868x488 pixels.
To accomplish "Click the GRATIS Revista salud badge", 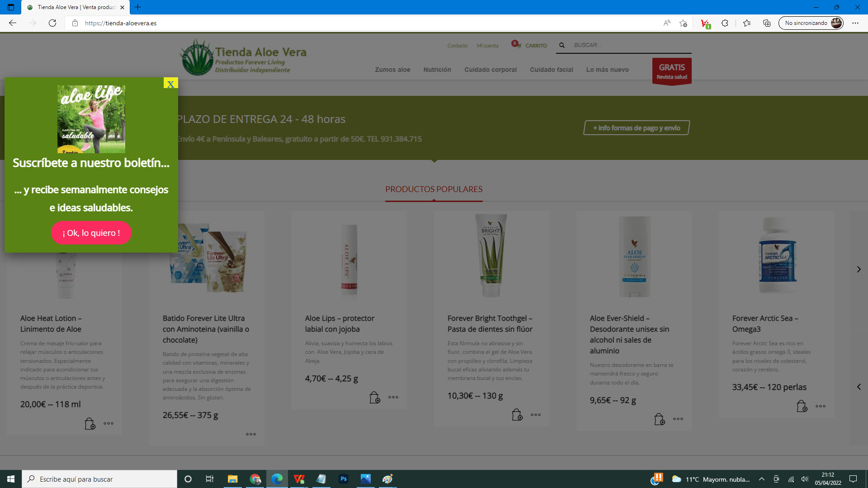I will [672, 71].
